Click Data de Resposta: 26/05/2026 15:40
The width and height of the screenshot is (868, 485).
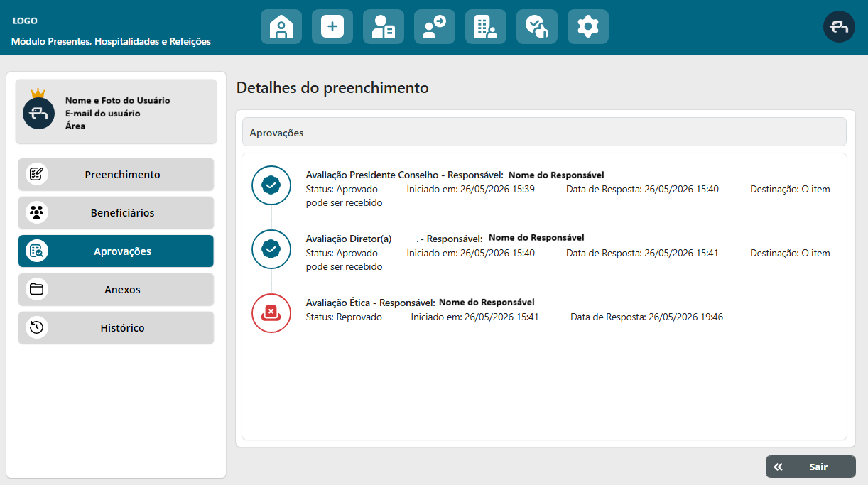point(642,190)
